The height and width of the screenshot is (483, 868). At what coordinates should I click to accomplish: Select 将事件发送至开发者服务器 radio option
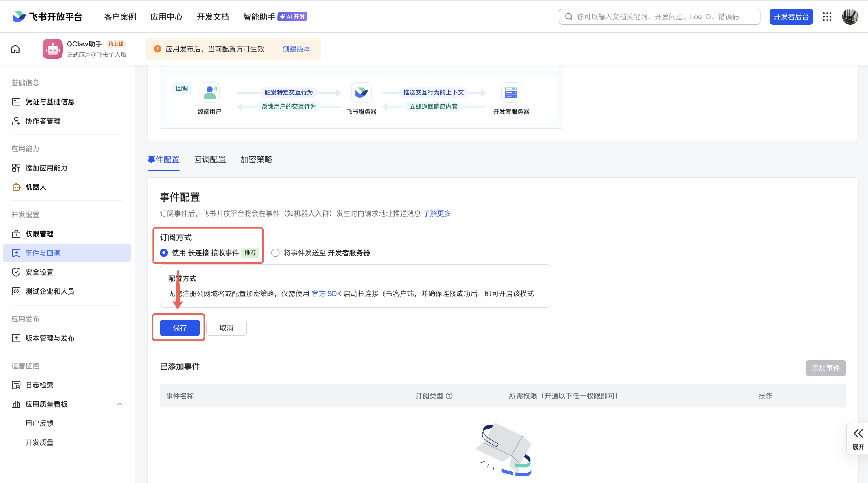[275, 253]
